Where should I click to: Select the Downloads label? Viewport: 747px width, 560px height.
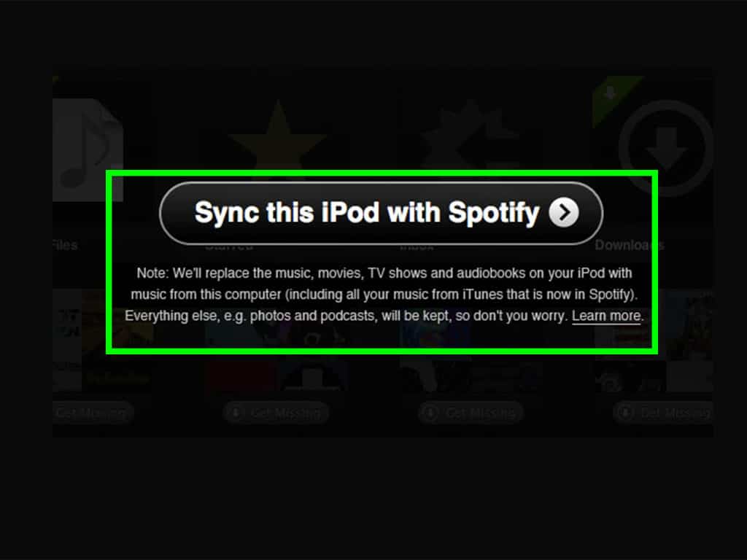[629, 245]
